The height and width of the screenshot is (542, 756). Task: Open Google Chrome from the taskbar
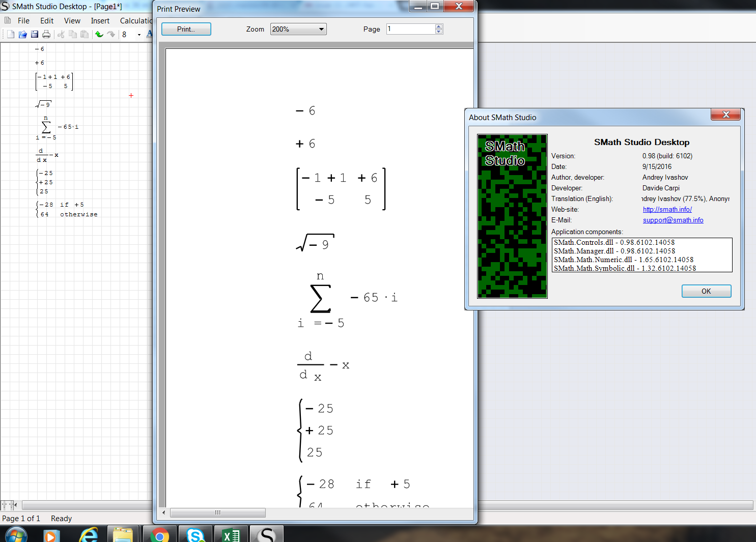coord(160,535)
